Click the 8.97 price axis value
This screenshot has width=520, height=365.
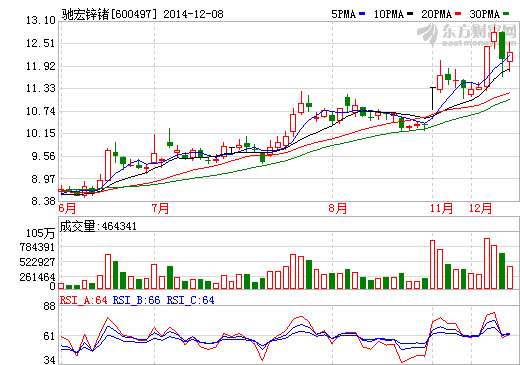tap(43, 179)
